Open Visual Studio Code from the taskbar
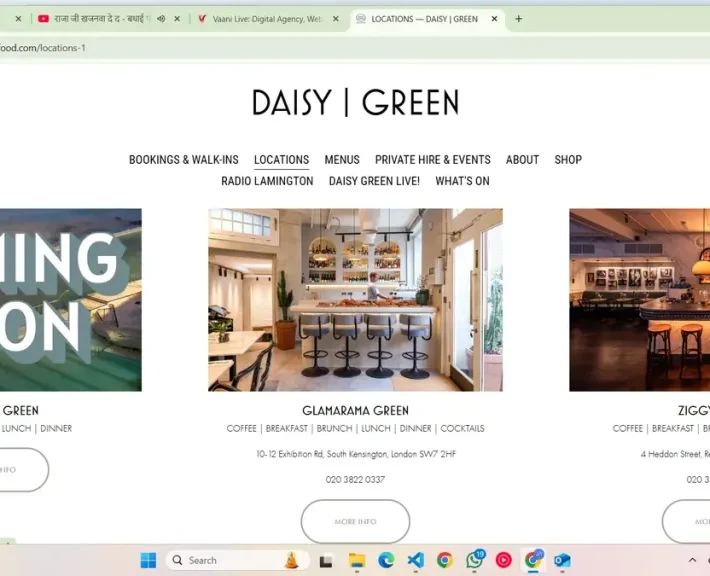This screenshot has width=710, height=576. pyautogui.click(x=416, y=560)
